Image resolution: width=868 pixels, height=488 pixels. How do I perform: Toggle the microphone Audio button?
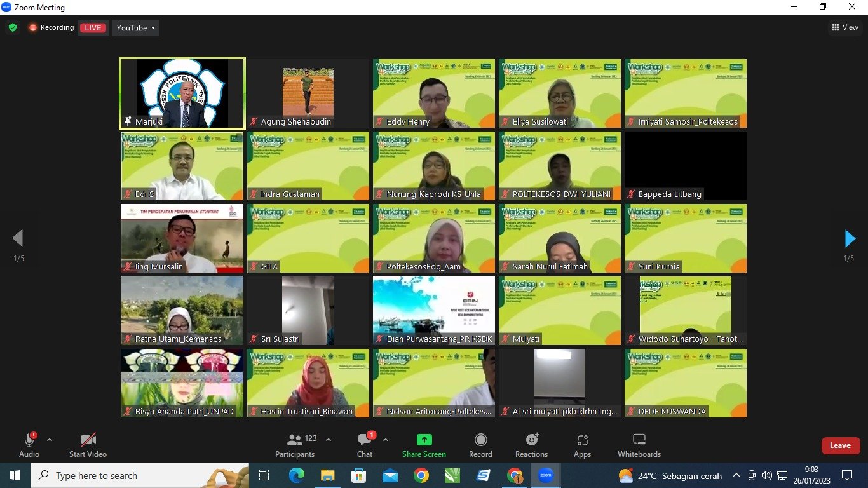[29, 445]
